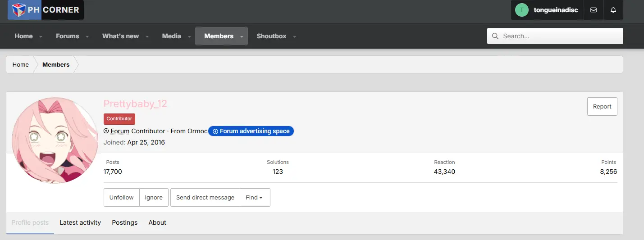Open the inbox envelope icon

click(594, 10)
